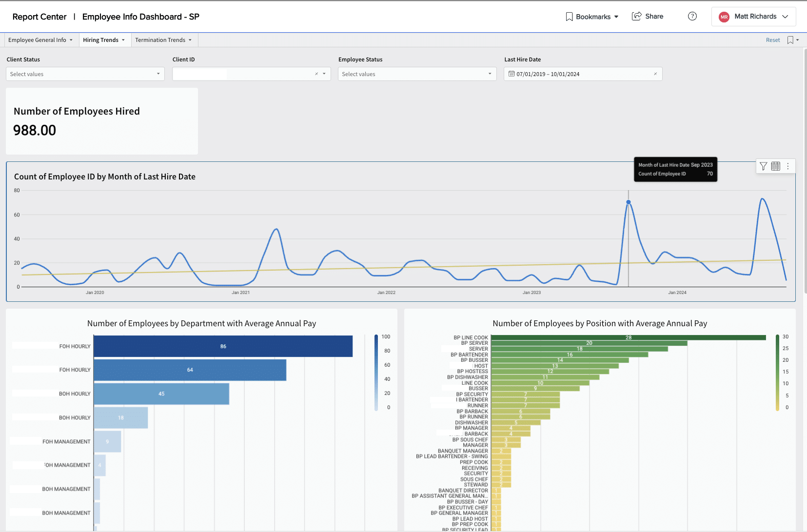
Task: Open the Help question mark icon
Action: click(692, 16)
